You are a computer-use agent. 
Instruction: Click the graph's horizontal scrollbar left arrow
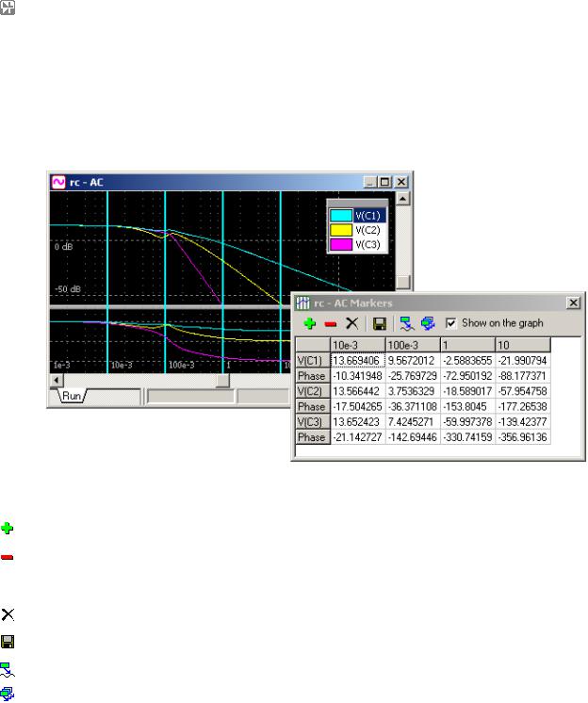coord(56,381)
